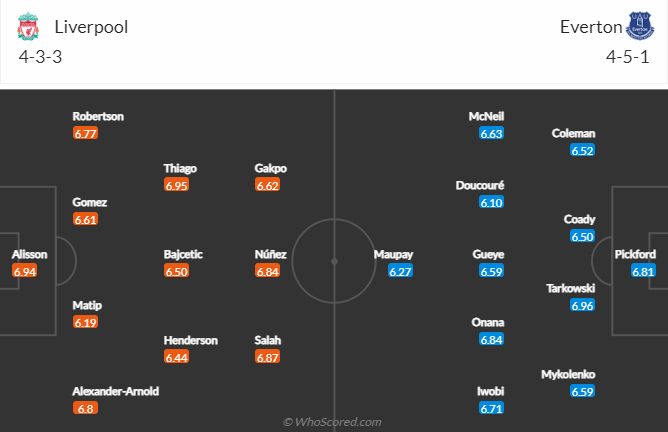Click Robertson's 6.77 rating badge
668x432 pixels.
[86, 133]
